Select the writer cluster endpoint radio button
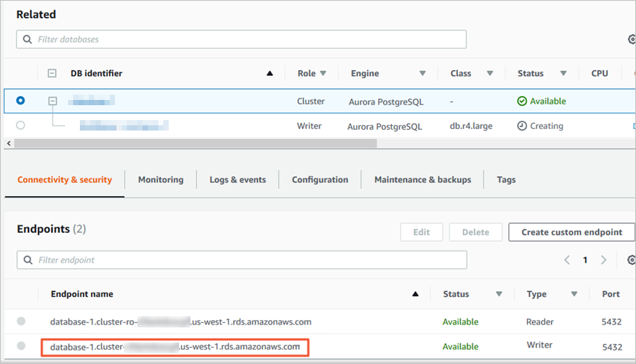The height and width of the screenshot is (364, 636). (21, 346)
